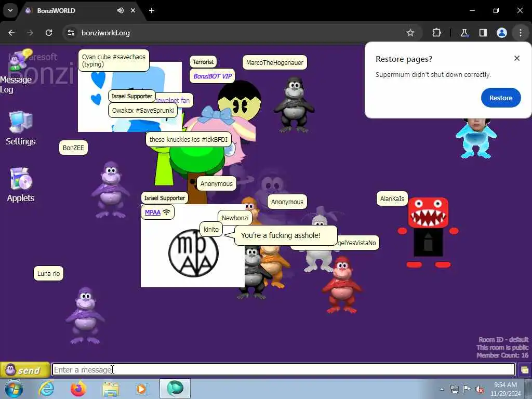Viewport: 532px width, 399px height.
Task: Open the Settings desktop icon
Action: click(x=21, y=128)
